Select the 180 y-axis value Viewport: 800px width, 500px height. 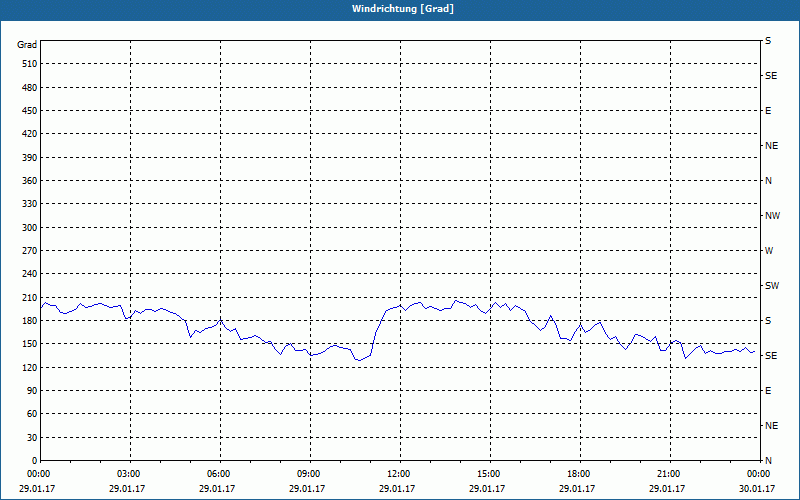(x=30, y=321)
